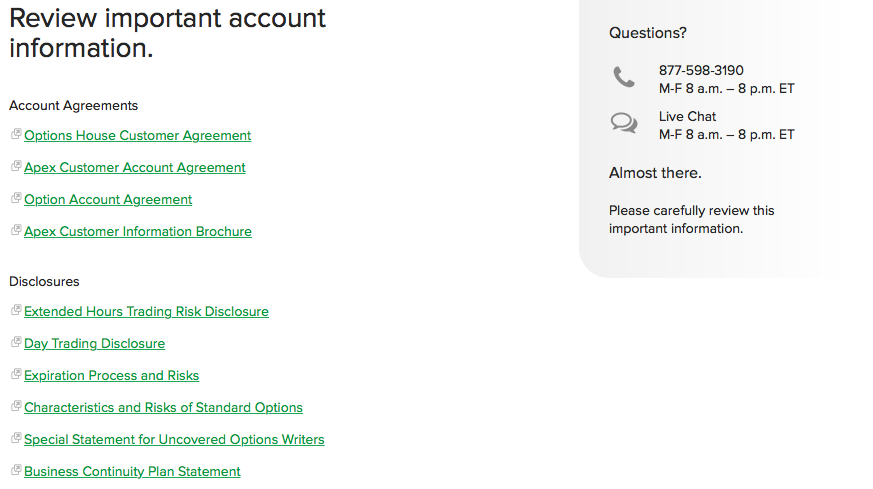Click external-link icon beside Option Account Agreement

click(16, 198)
